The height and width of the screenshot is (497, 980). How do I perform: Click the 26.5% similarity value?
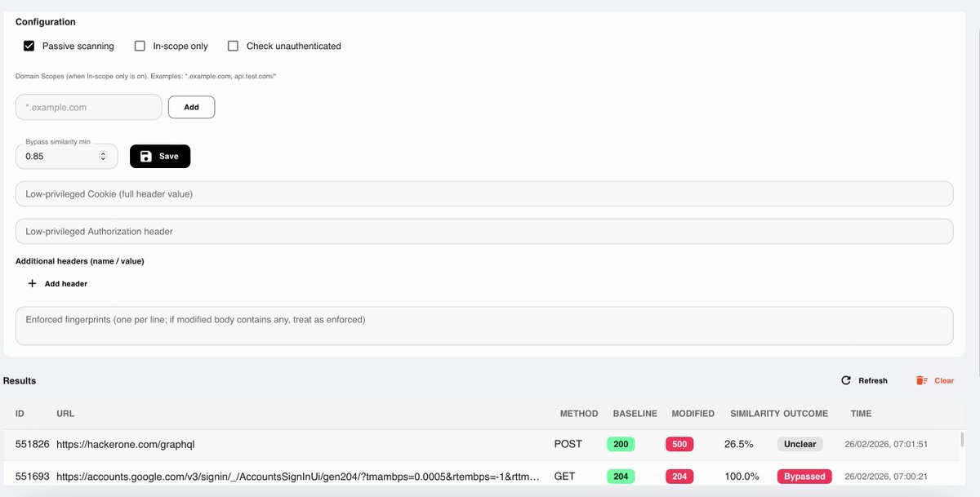tap(739, 444)
